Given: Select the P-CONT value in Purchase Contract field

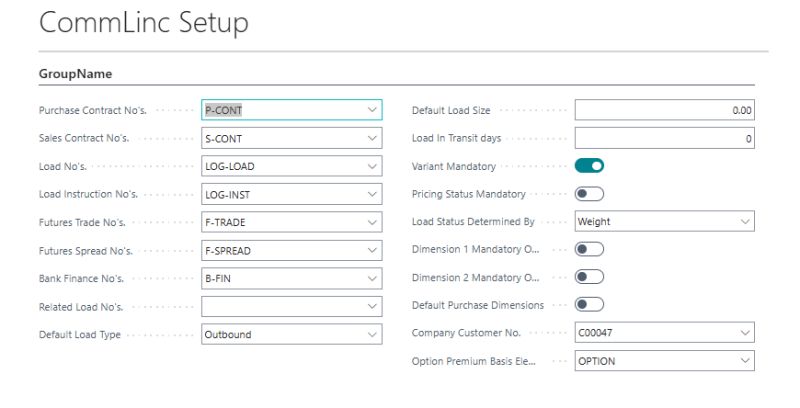Looking at the screenshot, I should click(223, 110).
